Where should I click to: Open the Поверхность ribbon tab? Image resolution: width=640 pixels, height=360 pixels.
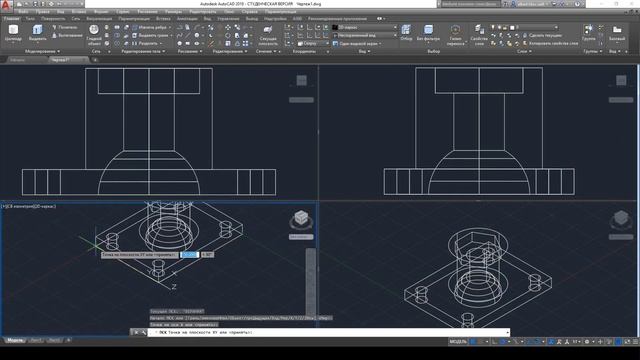coord(53,18)
